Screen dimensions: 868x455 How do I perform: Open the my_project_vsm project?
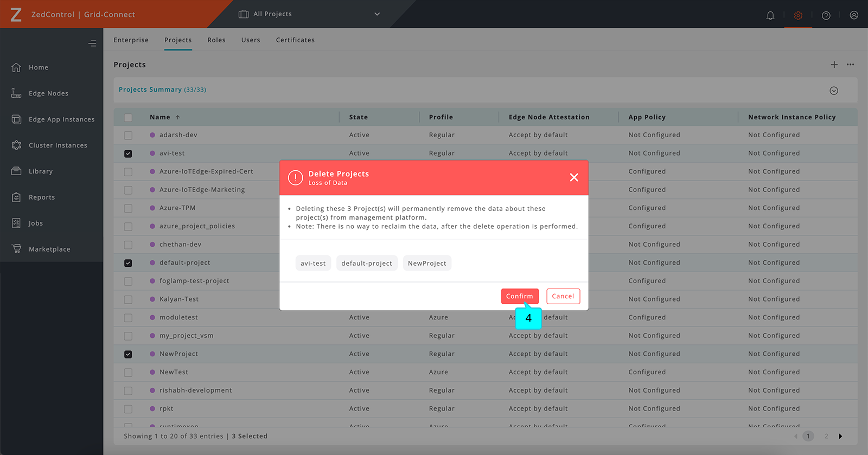(x=187, y=336)
